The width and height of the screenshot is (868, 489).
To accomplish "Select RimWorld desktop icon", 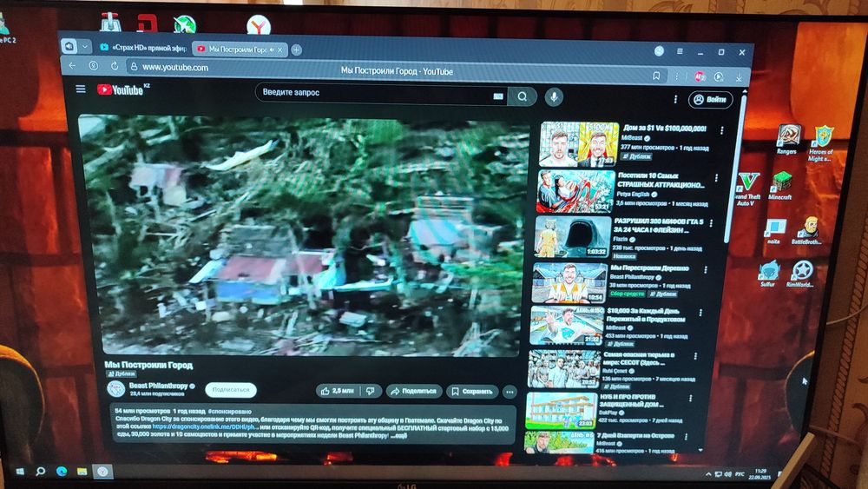I will (x=801, y=274).
